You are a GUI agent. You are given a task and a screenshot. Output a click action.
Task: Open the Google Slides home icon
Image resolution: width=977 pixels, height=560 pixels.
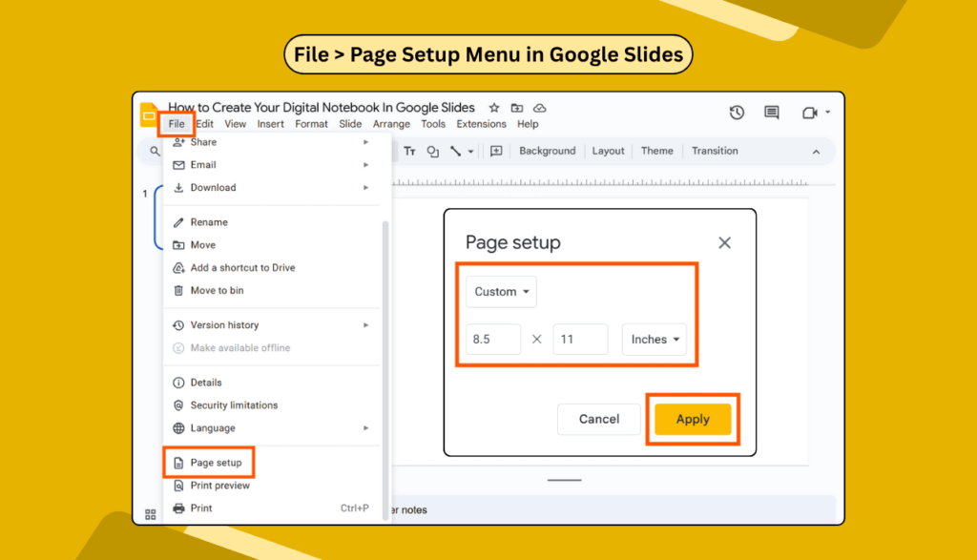(x=150, y=112)
